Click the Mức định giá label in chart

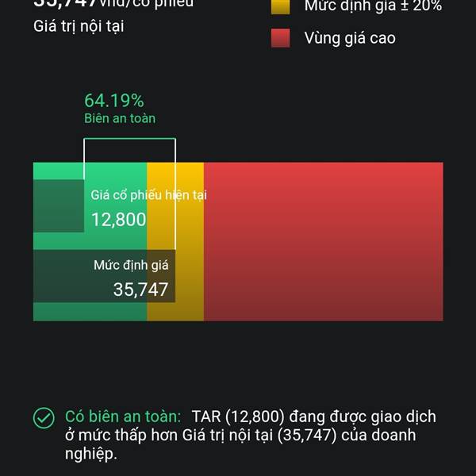(131, 265)
